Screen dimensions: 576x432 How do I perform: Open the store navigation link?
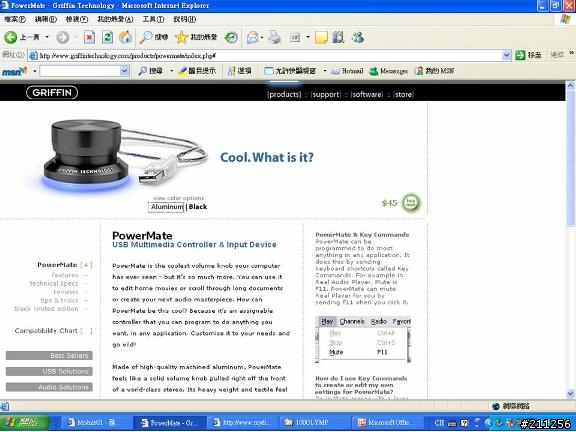(x=403, y=94)
